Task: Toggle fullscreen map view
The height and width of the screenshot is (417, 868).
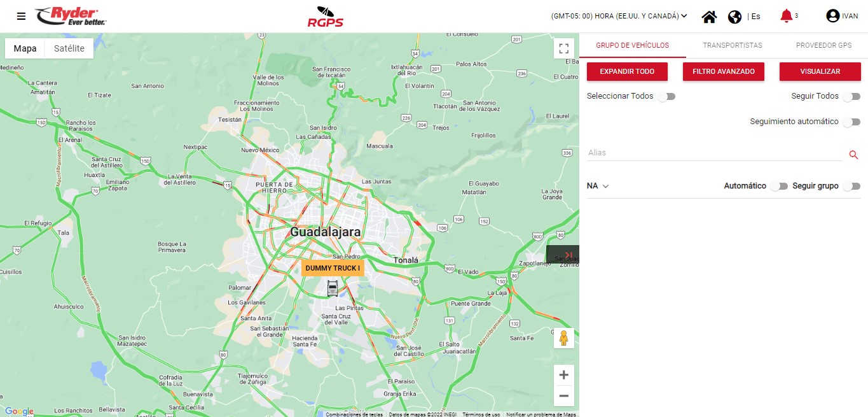Action: coord(563,49)
